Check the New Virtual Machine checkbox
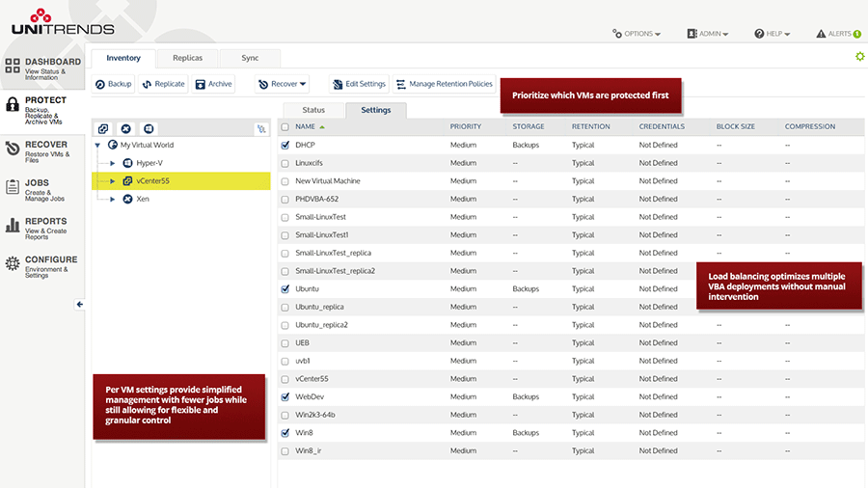 pos(285,181)
